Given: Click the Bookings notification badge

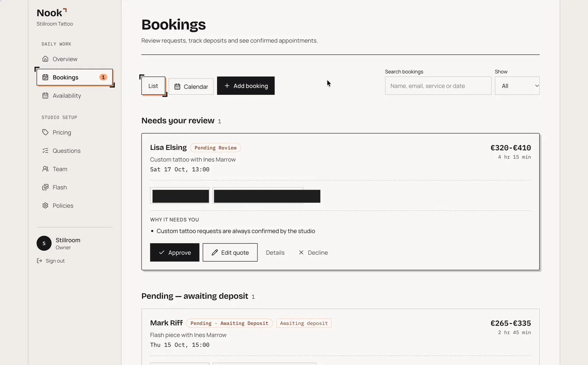Looking at the screenshot, I should point(103,77).
